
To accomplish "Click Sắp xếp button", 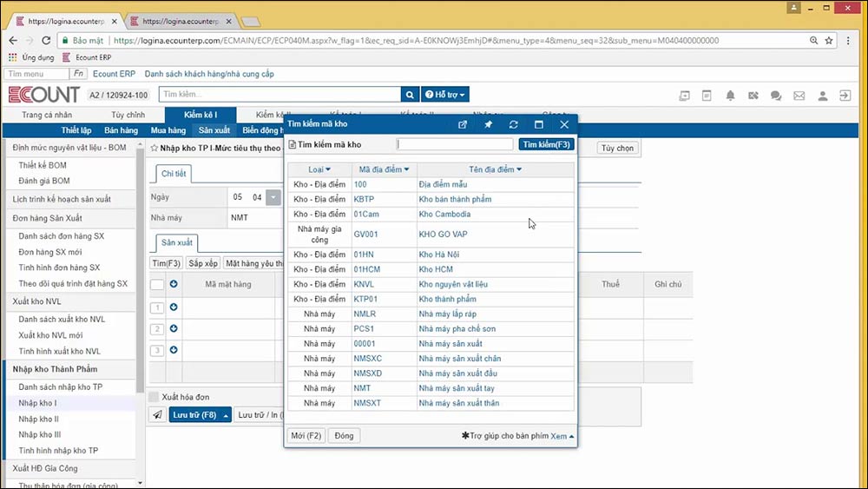I will tap(203, 263).
